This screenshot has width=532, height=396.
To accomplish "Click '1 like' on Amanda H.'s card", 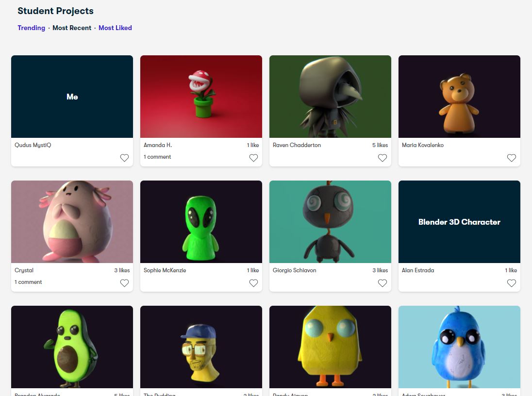I will coord(253,145).
